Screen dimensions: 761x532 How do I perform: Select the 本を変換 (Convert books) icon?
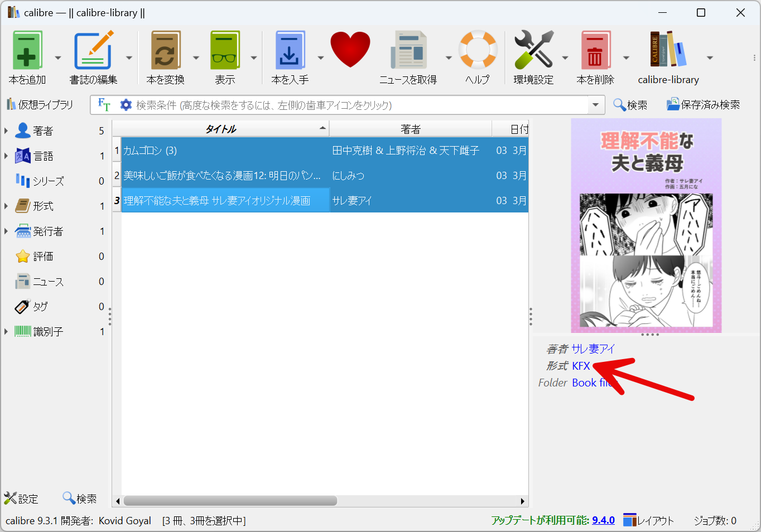coord(166,49)
